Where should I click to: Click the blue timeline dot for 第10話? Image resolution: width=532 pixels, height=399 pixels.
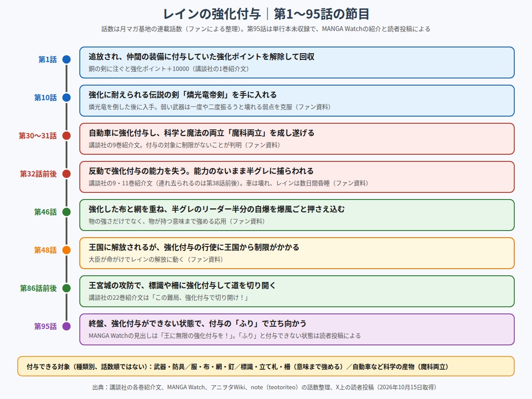pos(66,98)
